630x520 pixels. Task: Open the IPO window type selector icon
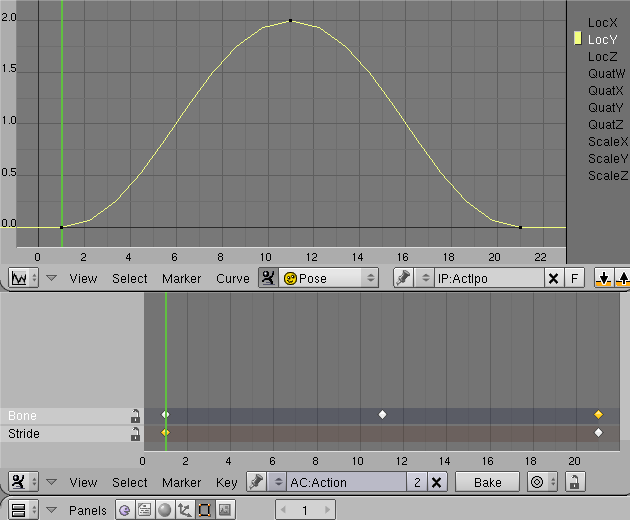coord(23,278)
